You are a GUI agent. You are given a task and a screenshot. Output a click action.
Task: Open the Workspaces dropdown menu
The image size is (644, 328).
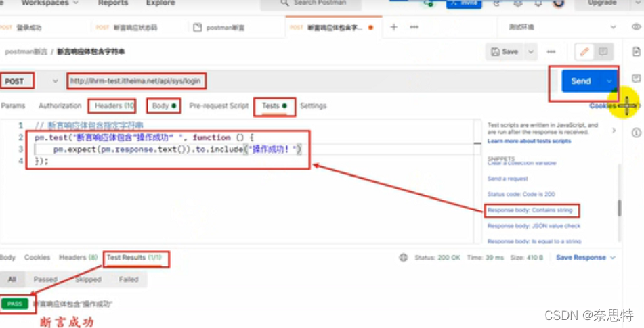[49, 3]
